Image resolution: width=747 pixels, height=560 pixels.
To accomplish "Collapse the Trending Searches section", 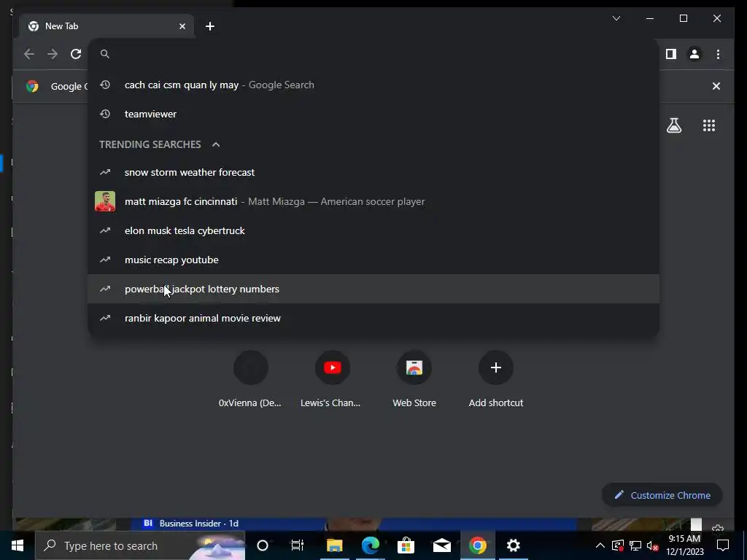I will click(216, 144).
